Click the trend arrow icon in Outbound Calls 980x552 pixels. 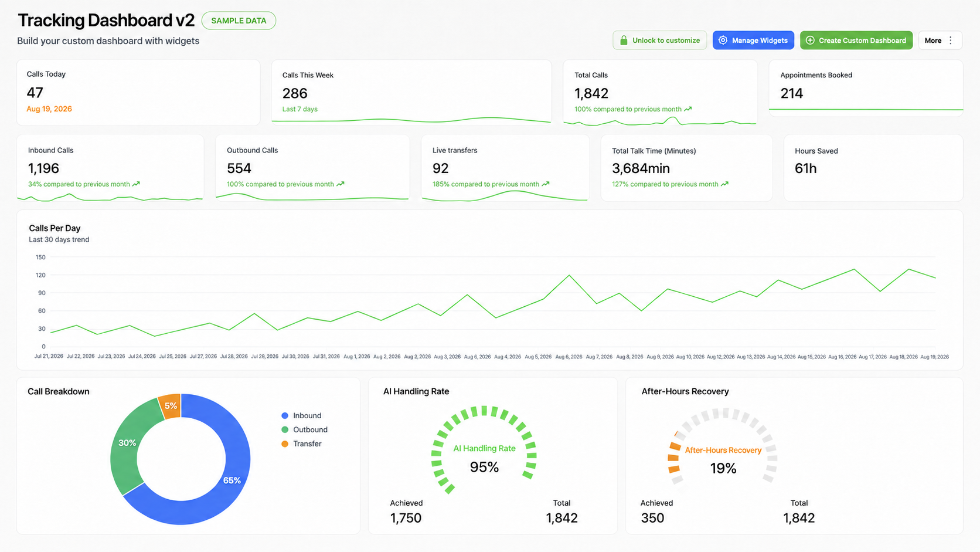(341, 184)
